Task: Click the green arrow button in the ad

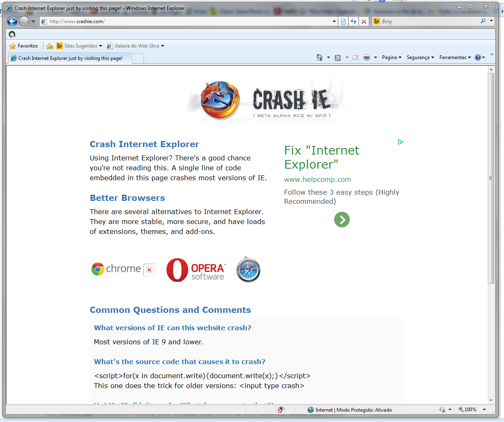Action: click(342, 219)
